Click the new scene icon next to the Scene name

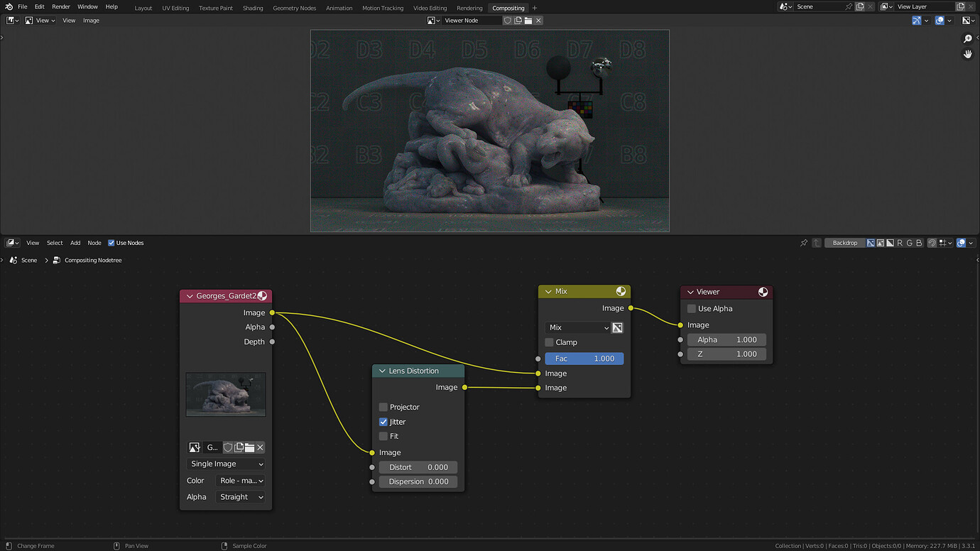860,6
